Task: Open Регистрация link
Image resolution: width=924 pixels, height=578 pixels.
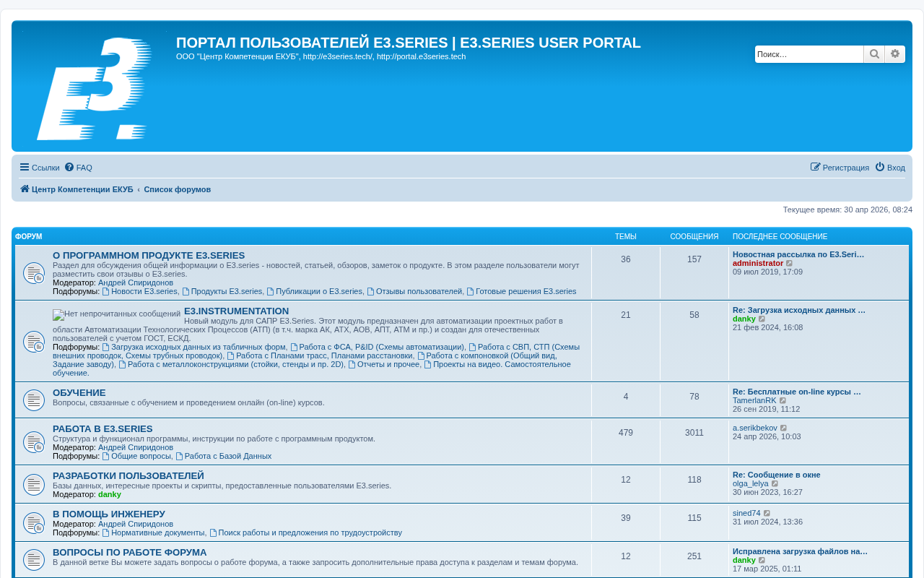Action: (x=840, y=168)
